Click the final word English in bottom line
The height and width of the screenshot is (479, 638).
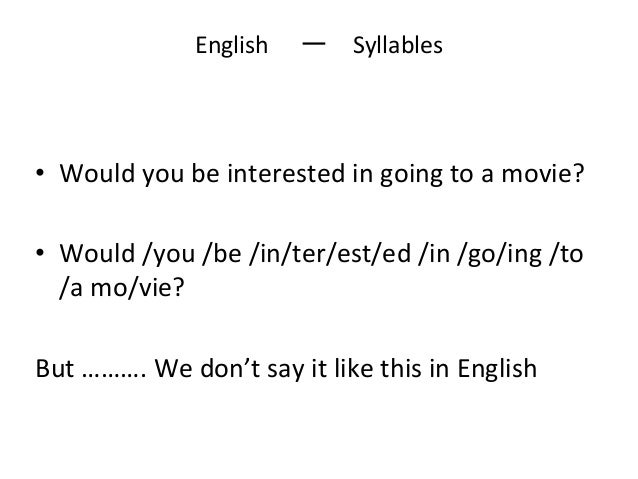pos(497,370)
